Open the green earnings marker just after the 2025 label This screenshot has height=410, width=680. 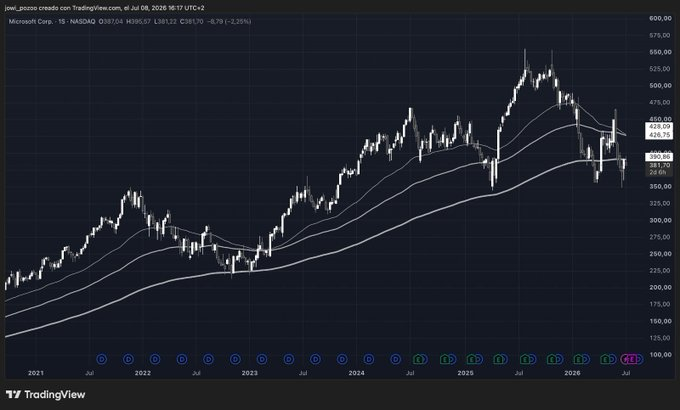tap(472, 359)
